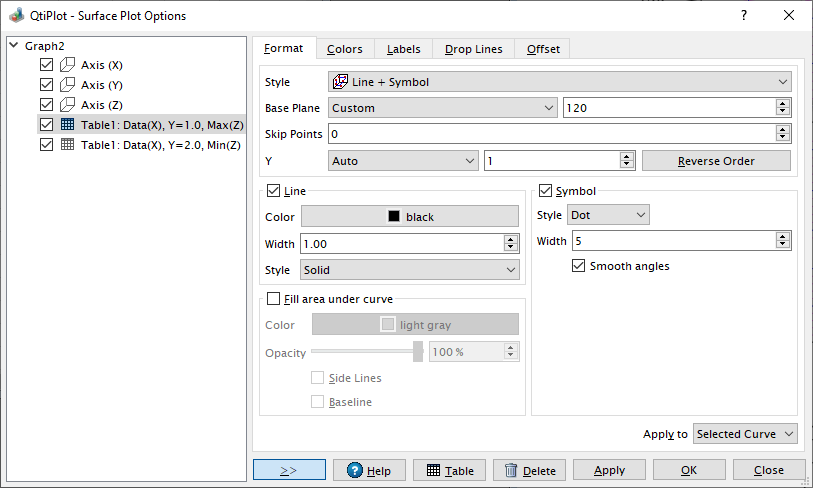Click the Axis (Z) icon in tree
Screen dimensions: 813x488
68,105
